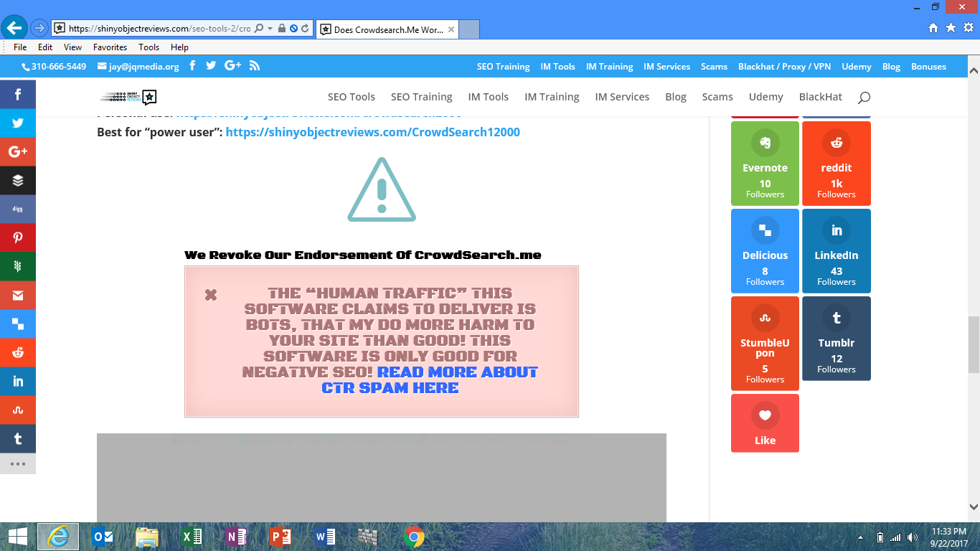Share via reddit in left share bar
The image size is (980, 551).
tap(18, 353)
